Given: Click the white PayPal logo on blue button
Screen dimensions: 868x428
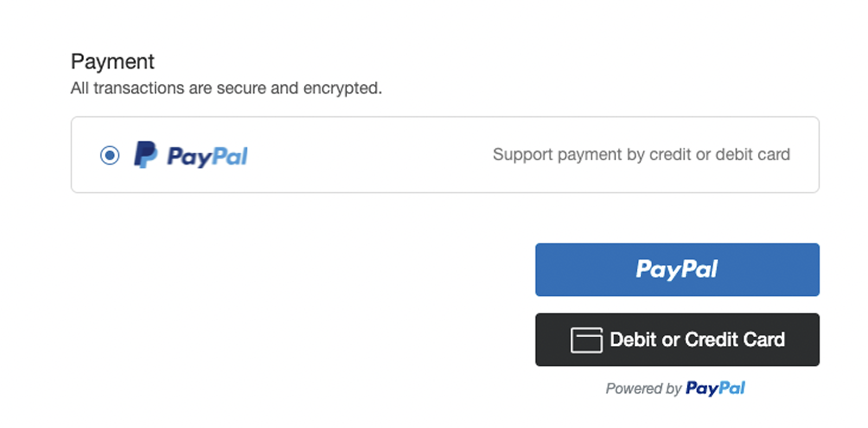Looking at the screenshot, I should tap(677, 269).
